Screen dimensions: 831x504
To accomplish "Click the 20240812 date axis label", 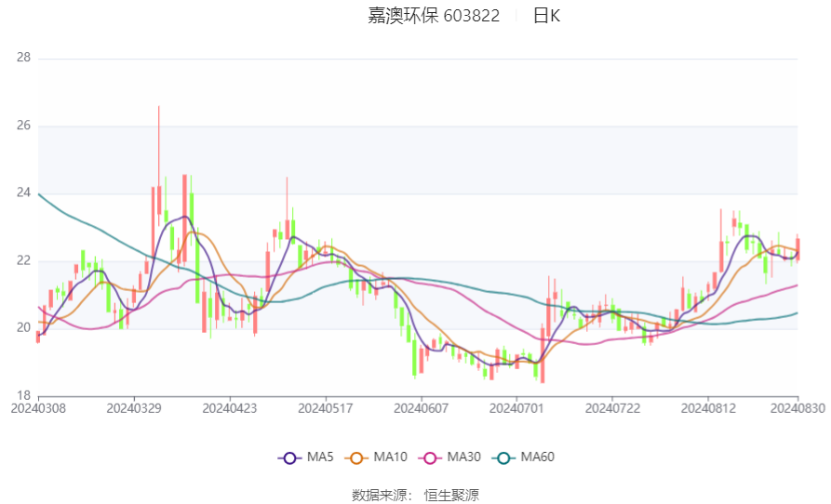I will point(708,409).
